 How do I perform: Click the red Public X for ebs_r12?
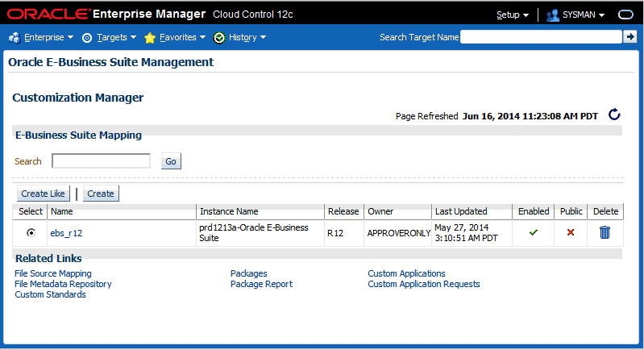point(571,232)
